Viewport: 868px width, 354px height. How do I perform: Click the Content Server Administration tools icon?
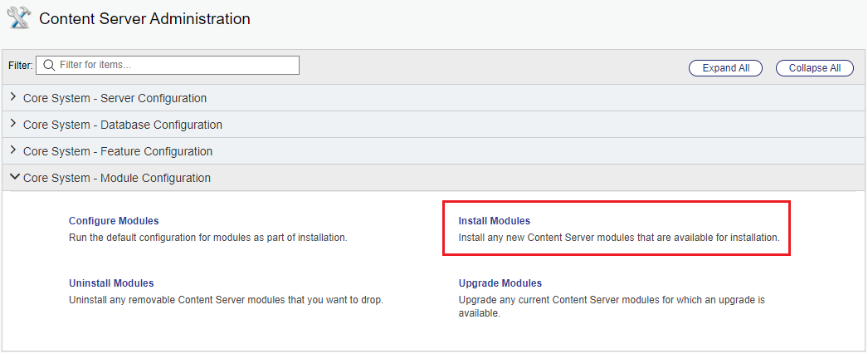19,18
